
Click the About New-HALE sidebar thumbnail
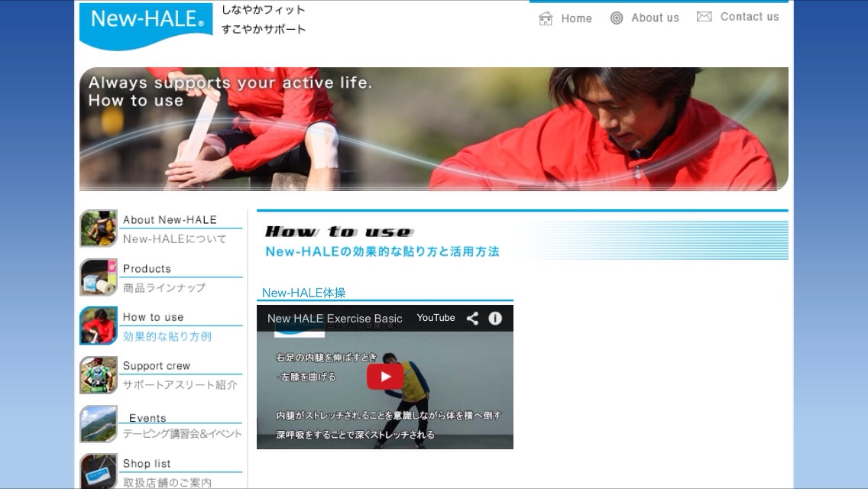pos(99,228)
